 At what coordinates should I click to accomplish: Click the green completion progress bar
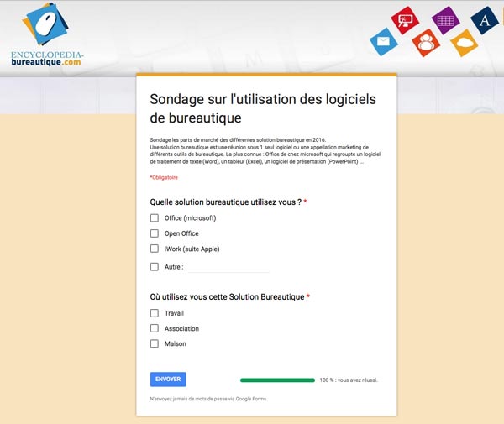pos(277,380)
